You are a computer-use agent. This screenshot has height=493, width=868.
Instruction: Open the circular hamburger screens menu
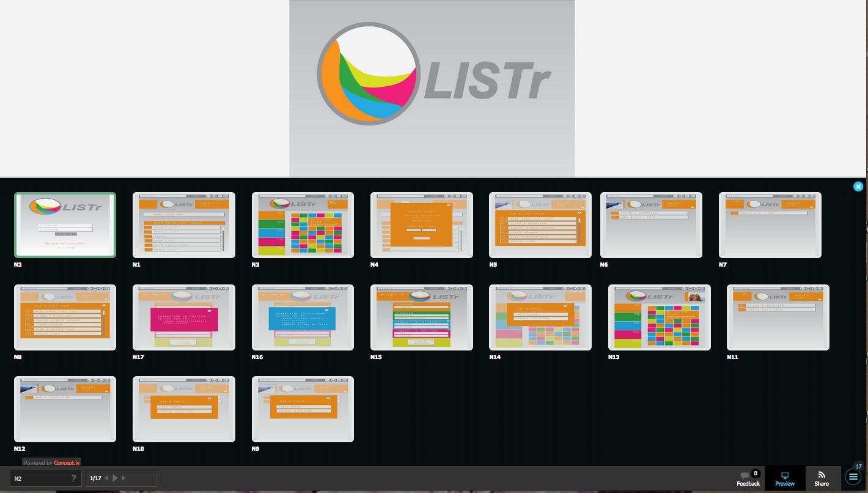(853, 477)
